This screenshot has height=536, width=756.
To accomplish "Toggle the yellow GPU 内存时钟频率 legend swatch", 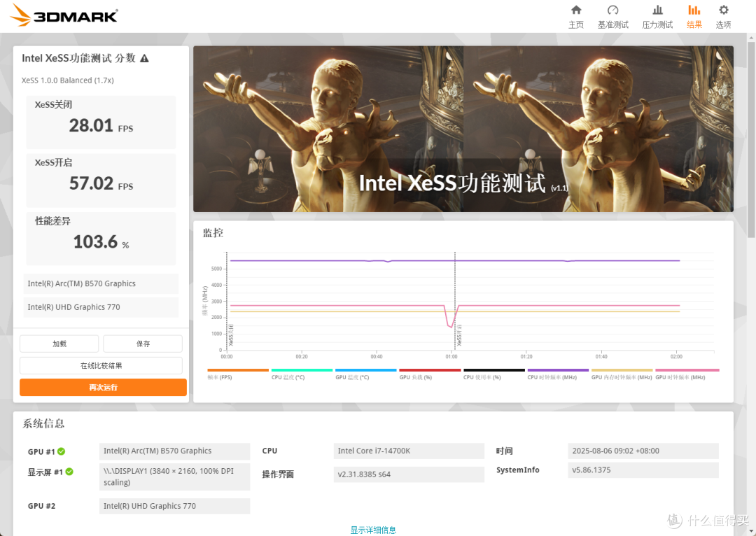I will pyautogui.click(x=622, y=370).
